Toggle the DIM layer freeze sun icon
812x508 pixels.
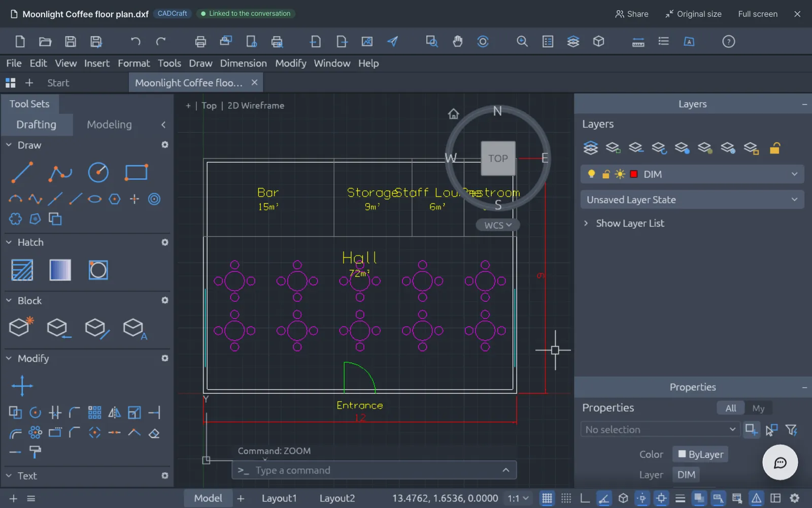coord(620,174)
